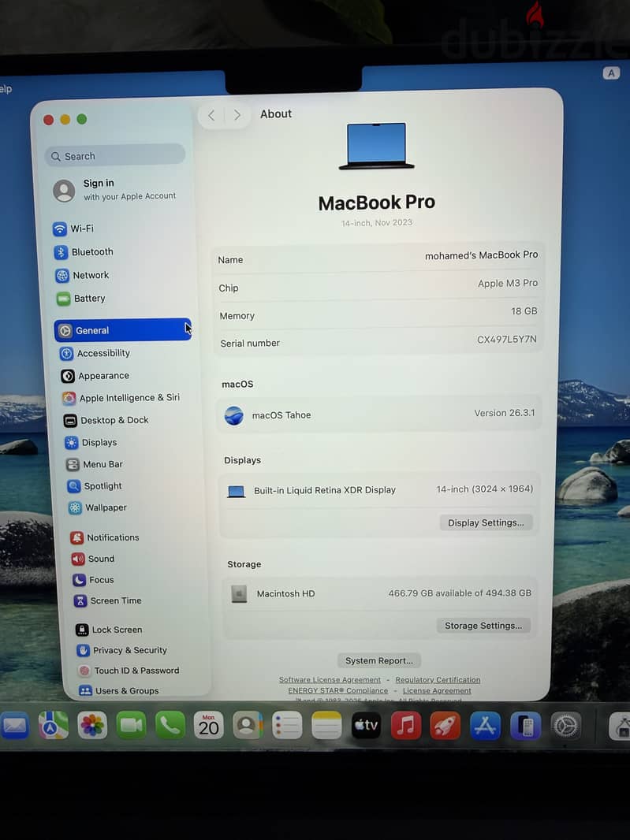The width and height of the screenshot is (630, 840).
Task: Open Menu Bar settings
Action: pyautogui.click(x=95, y=464)
